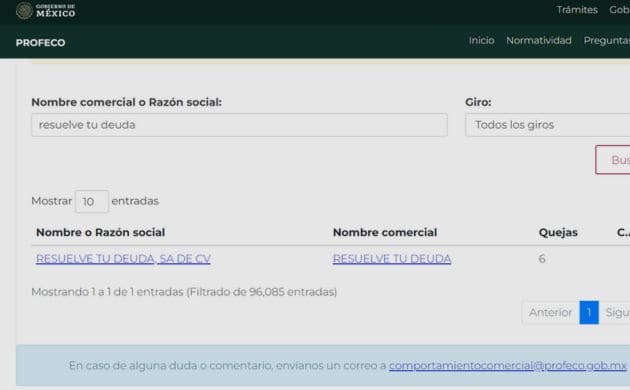Sort by 'Nombre comercial' column header
The image size is (630, 390).
pyautogui.click(x=385, y=233)
